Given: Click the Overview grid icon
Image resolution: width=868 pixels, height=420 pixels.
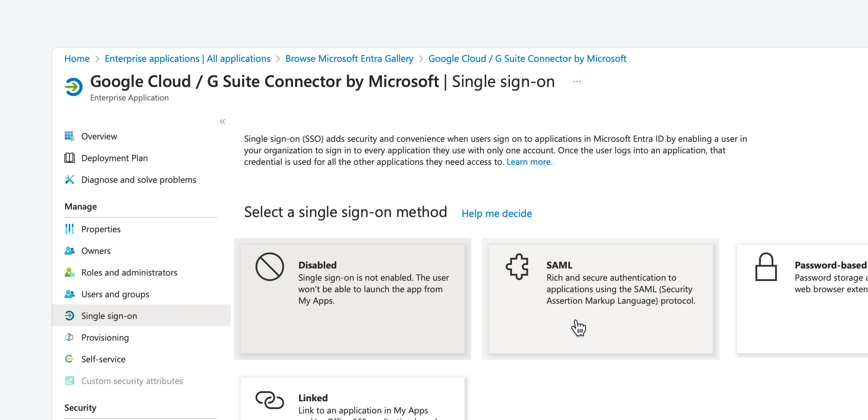Looking at the screenshot, I should pyautogui.click(x=69, y=136).
